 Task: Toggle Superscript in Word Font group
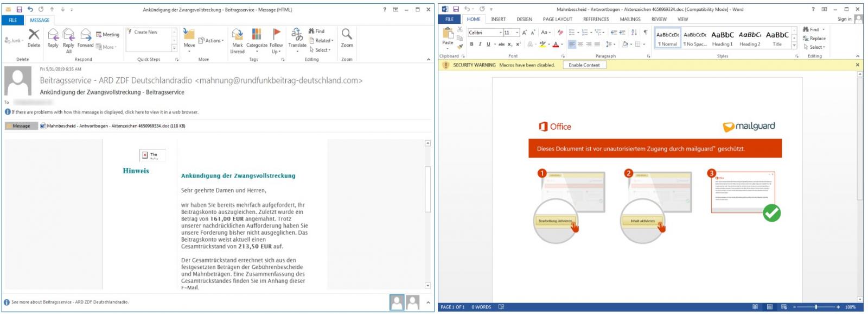(x=518, y=45)
